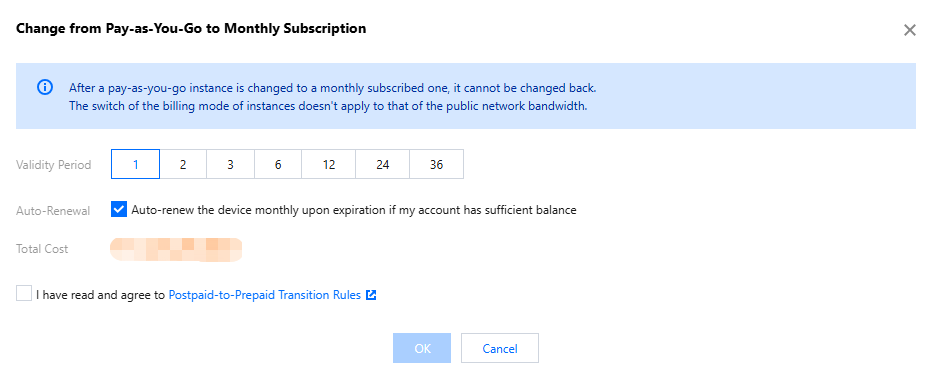The width and height of the screenshot is (936, 384).
Task: Open Postpaid-to-Prepaid Transition Rules link
Action: tap(265, 295)
